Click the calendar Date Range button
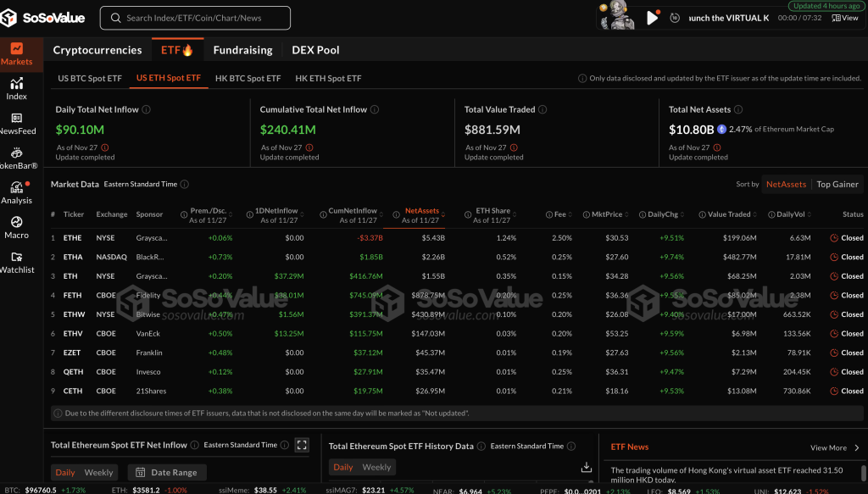This screenshot has width=868, height=494. click(167, 473)
